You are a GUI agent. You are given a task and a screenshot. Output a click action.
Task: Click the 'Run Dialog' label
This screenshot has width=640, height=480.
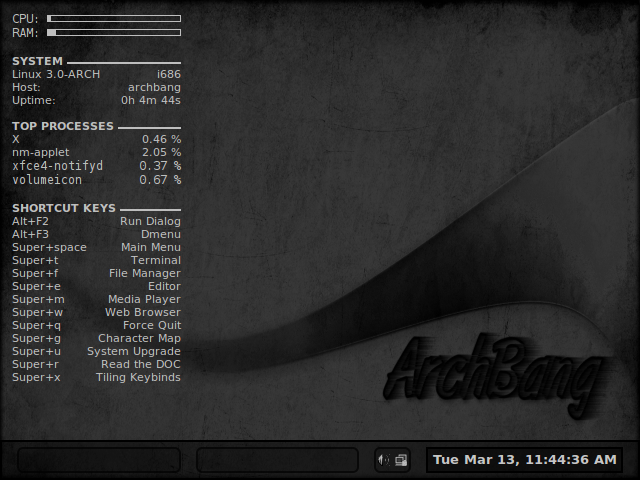pyautogui.click(x=150, y=221)
